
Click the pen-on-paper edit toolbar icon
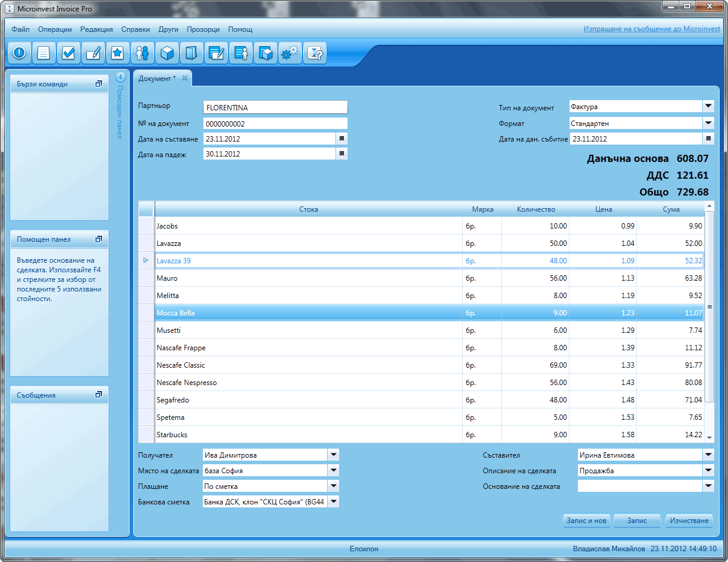[x=94, y=53]
